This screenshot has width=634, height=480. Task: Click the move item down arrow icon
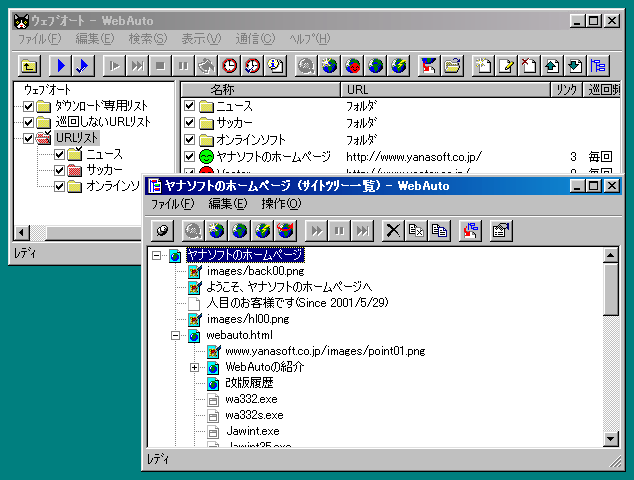(575, 66)
